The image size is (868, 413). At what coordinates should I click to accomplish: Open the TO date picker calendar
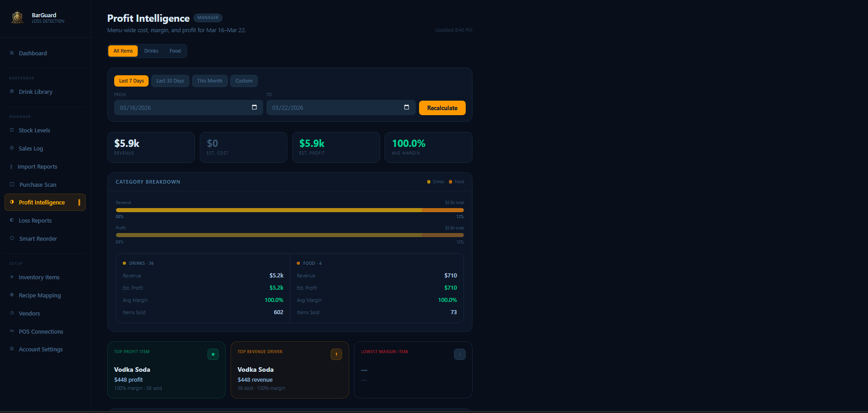pyautogui.click(x=406, y=107)
